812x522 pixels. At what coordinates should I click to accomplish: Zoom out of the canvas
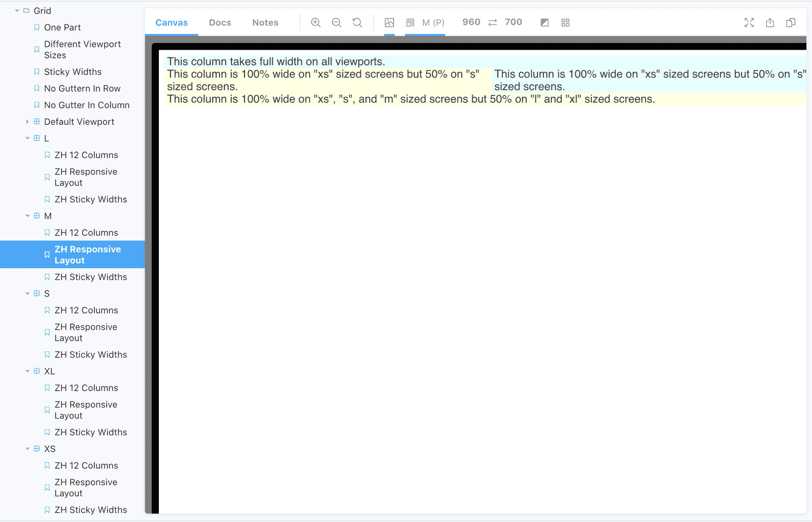pos(336,22)
